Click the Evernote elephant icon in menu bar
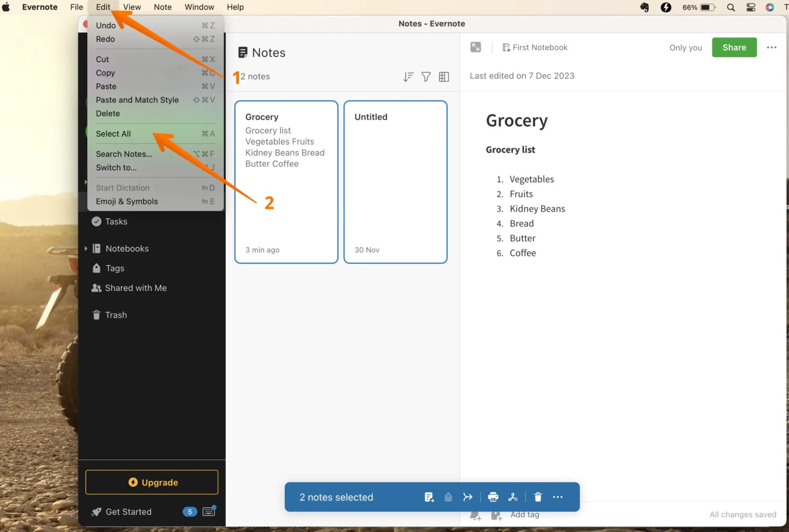Viewport: 789px width, 532px height. click(x=644, y=7)
